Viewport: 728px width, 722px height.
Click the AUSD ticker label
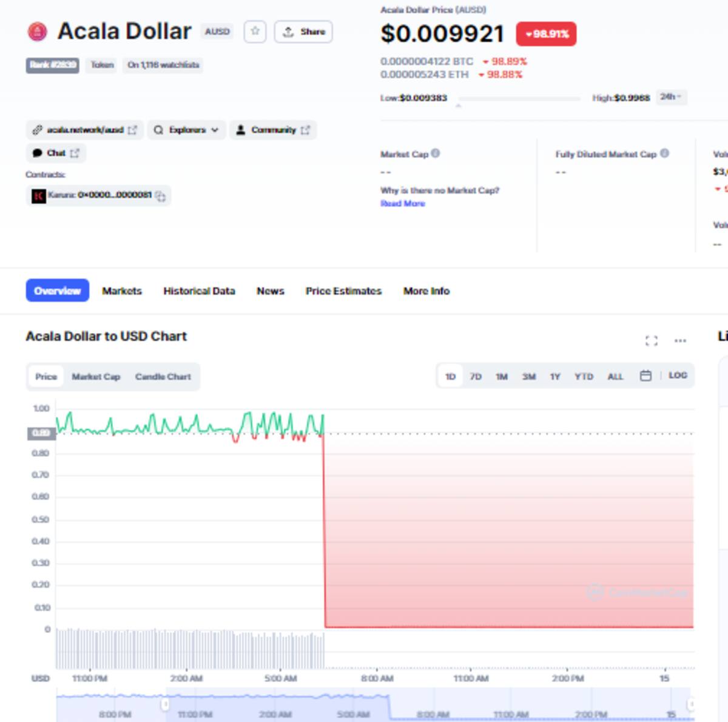click(x=217, y=32)
